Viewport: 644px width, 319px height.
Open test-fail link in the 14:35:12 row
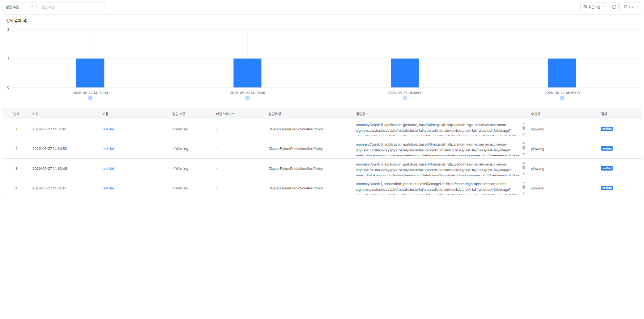108,129
